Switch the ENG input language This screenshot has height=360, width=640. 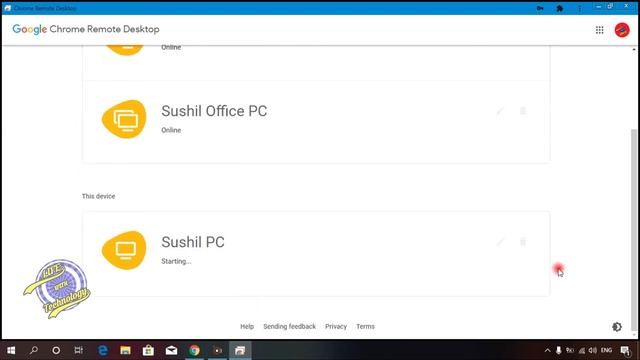pos(607,350)
